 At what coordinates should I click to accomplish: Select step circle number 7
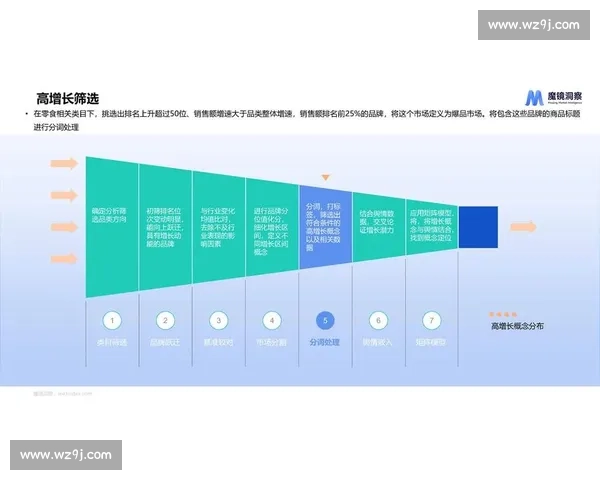tap(432, 320)
